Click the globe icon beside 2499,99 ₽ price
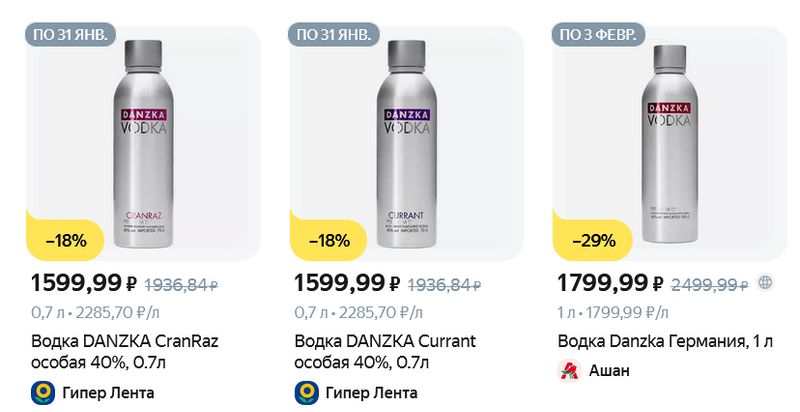The width and height of the screenshot is (800, 412). coord(765,282)
